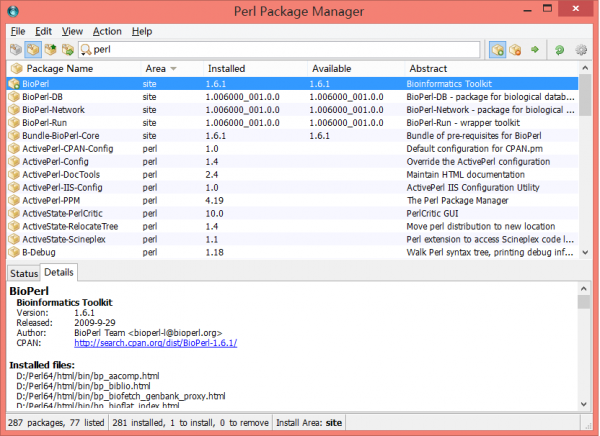Switch to the Status tab
Screen dimensions: 600x436
23,273
